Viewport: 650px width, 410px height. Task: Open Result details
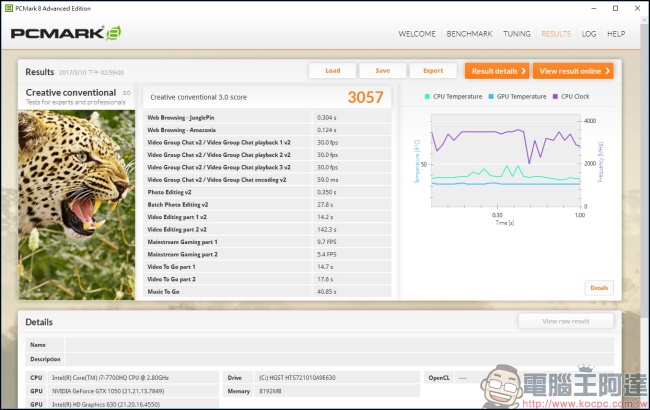pyautogui.click(x=497, y=71)
